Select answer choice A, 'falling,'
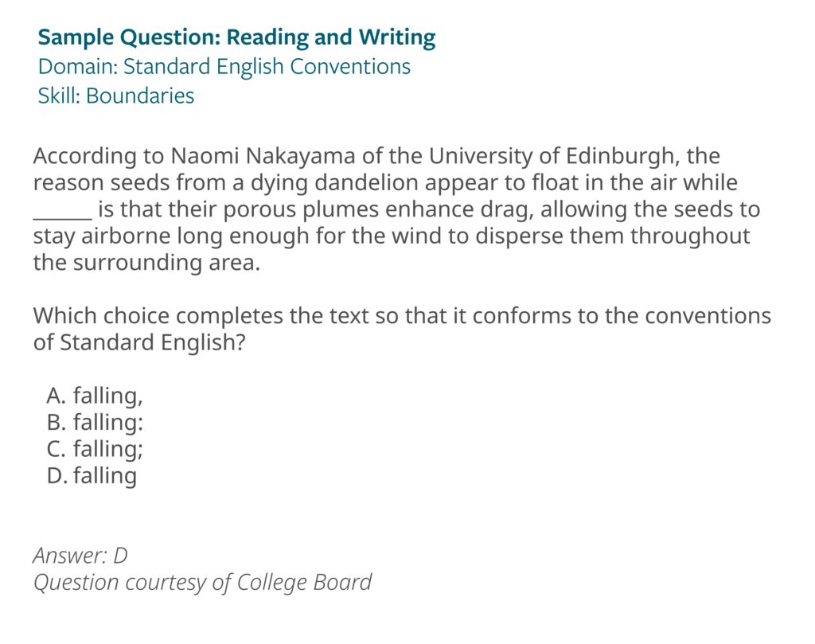The width and height of the screenshot is (815, 644). [x=94, y=395]
